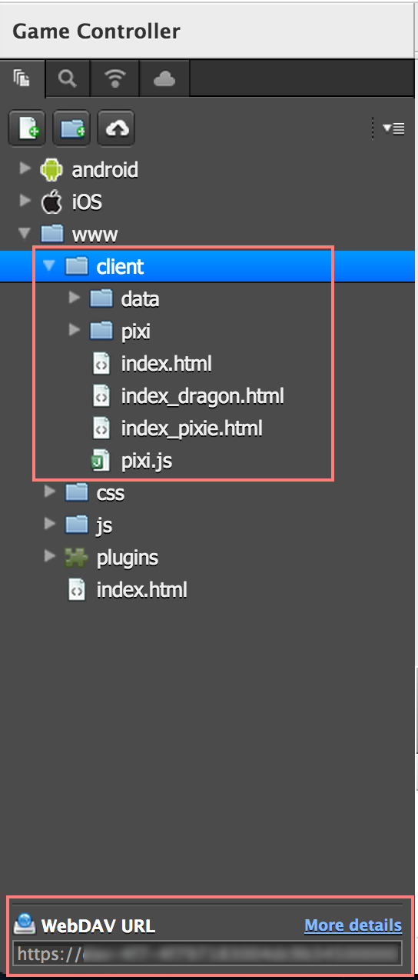
Task: Expand the android folder
Action: point(26,168)
